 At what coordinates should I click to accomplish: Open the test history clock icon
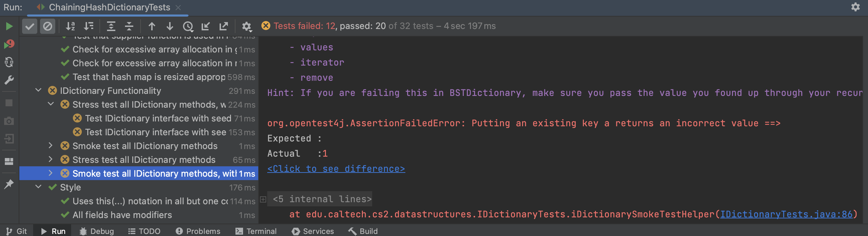188,26
